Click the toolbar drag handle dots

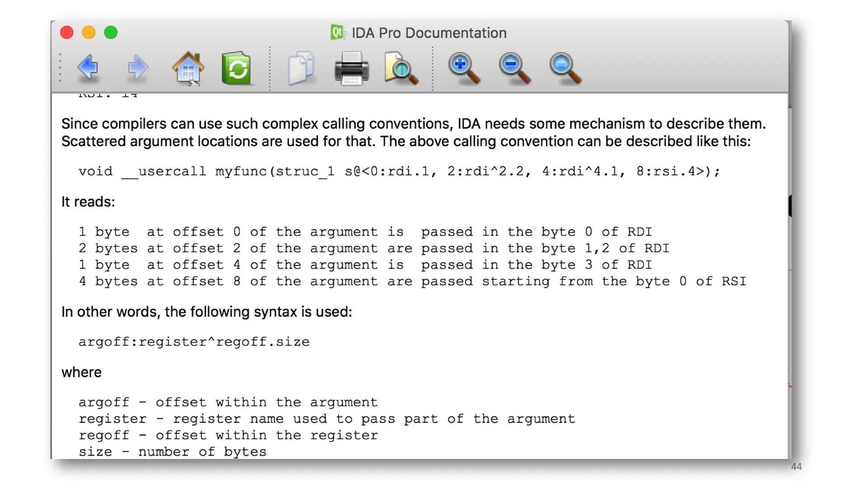click(x=60, y=68)
